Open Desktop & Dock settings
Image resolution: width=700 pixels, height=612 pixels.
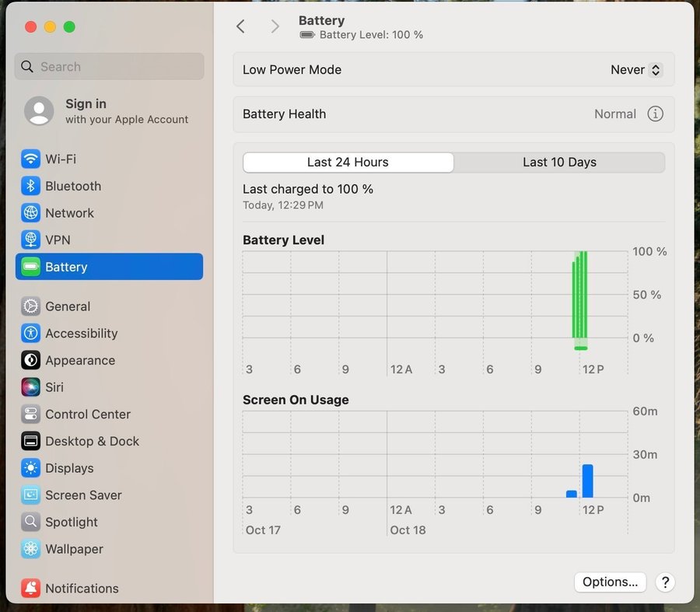92,441
